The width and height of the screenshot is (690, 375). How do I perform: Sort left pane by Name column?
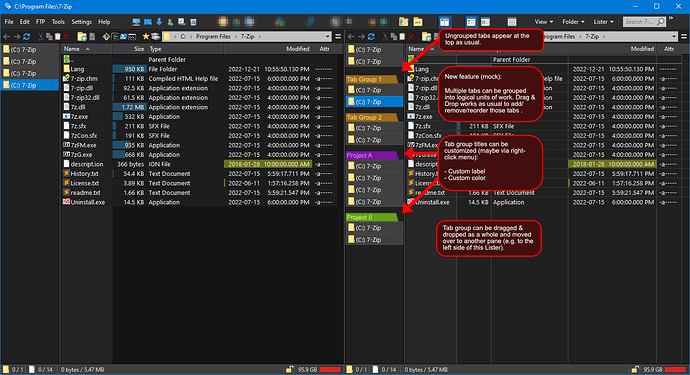tap(87, 49)
